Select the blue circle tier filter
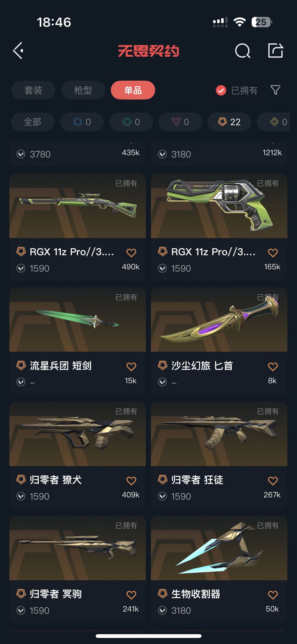The image size is (297, 644). 82,122
